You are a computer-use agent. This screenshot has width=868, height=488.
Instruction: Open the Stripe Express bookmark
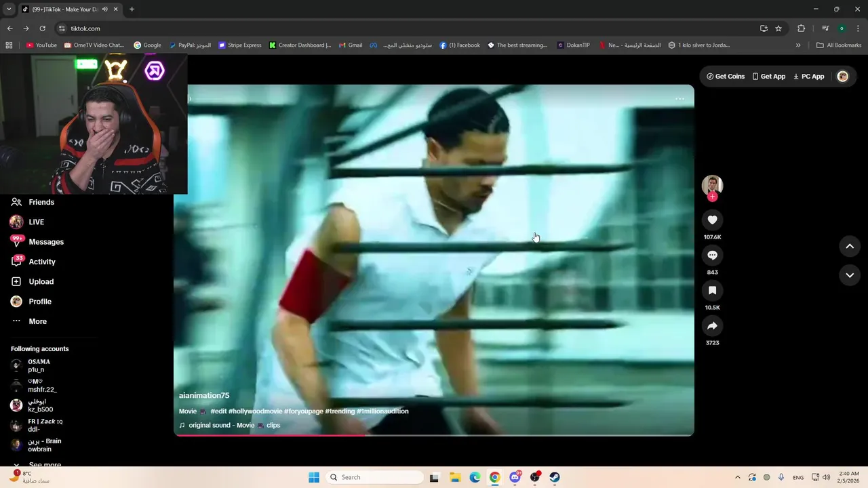click(x=239, y=45)
